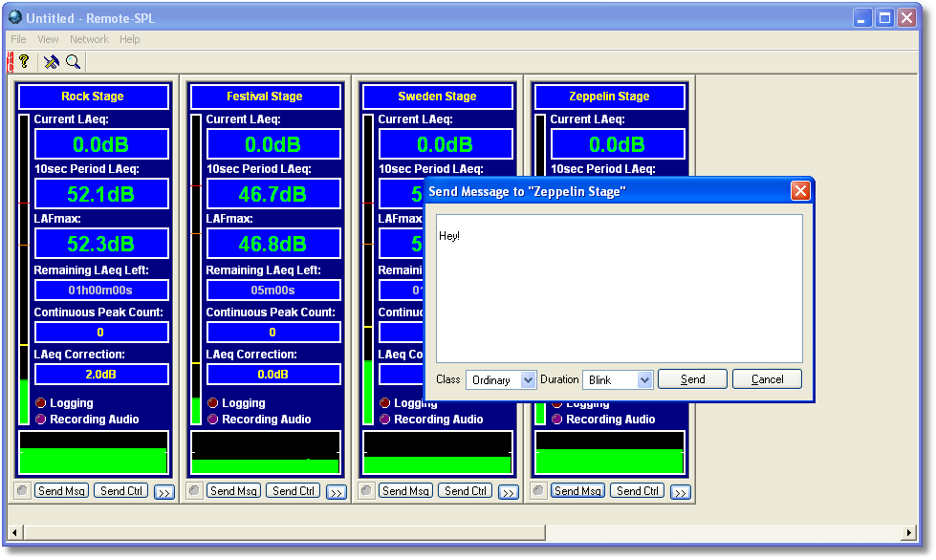Click Zeppelin Stage Current LAeq 0.0dB value

(x=618, y=144)
